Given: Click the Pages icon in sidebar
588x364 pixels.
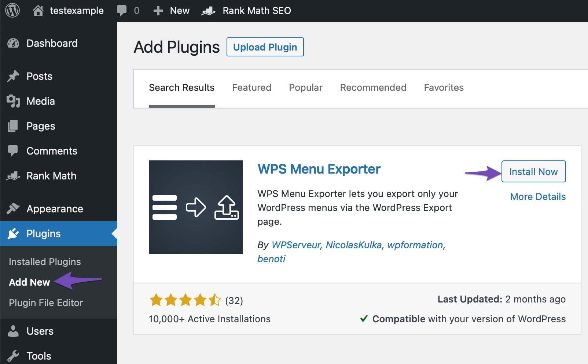Looking at the screenshot, I should point(13,126).
